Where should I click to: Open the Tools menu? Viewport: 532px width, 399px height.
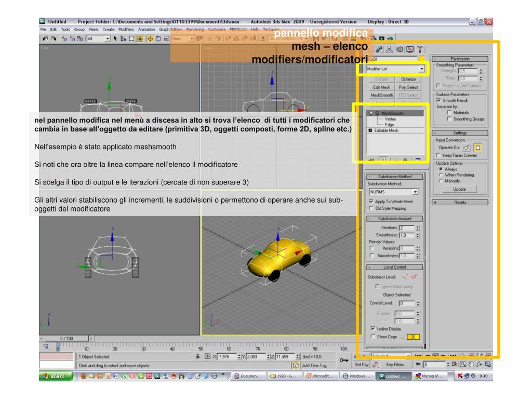pyautogui.click(x=65, y=30)
